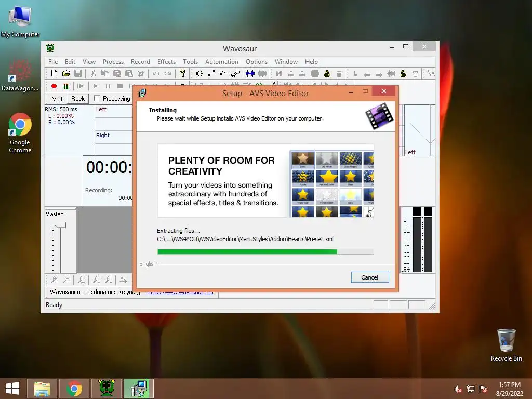532x399 pixels.
Task: Open the Edit menu in Wavosaur
Action: (x=70, y=62)
